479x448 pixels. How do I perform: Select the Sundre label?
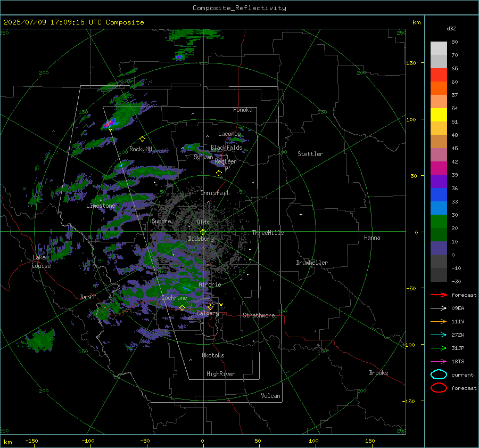click(x=161, y=221)
